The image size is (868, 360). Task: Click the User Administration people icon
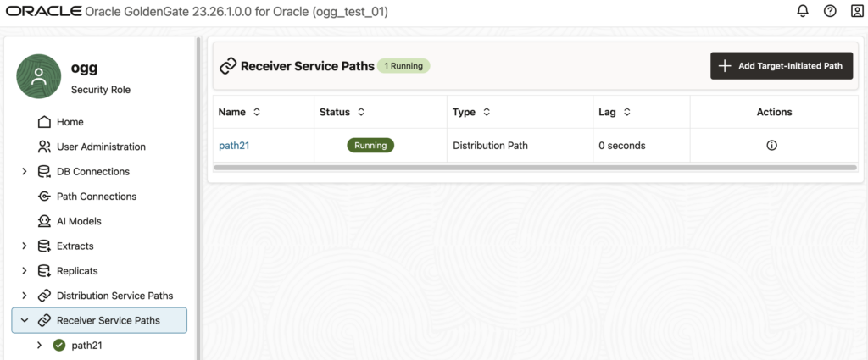44,147
